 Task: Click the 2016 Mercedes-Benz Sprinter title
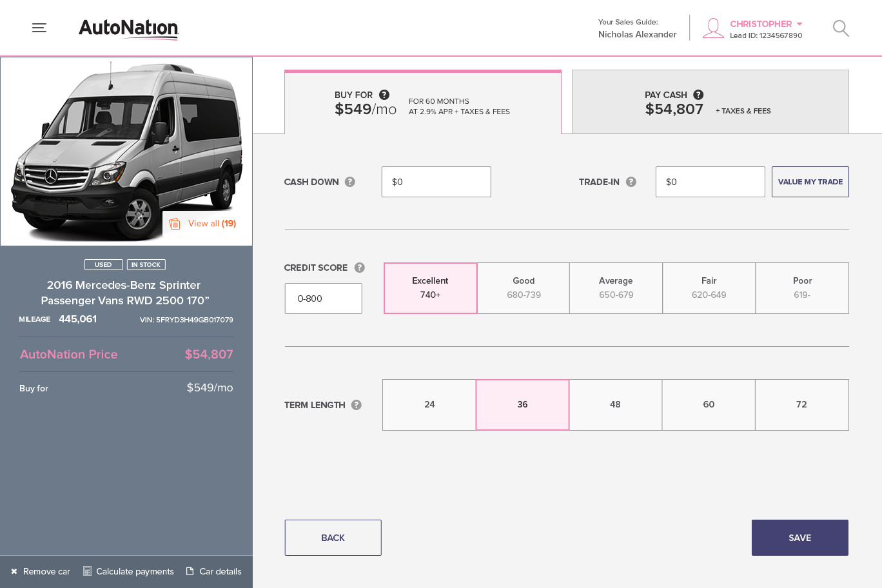(124, 293)
